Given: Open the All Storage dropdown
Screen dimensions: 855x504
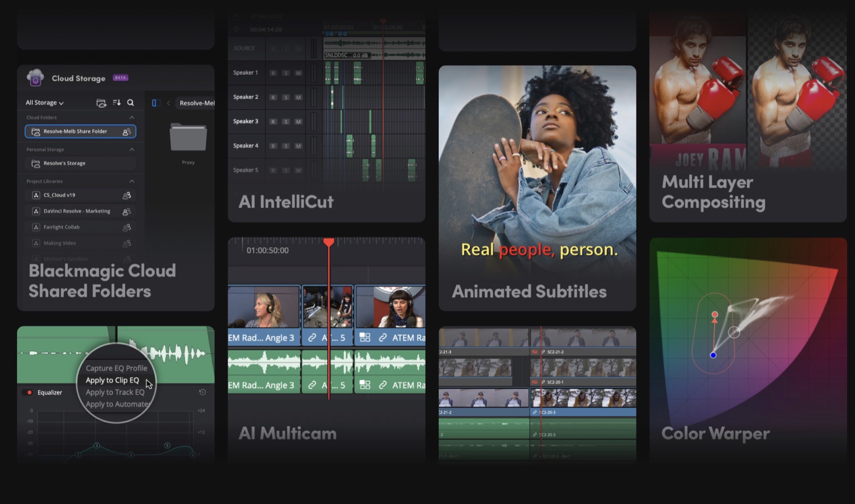Looking at the screenshot, I should (x=45, y=103).
